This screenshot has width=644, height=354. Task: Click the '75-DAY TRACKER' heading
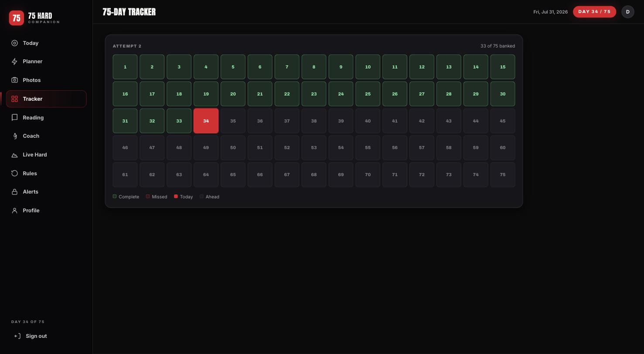(x=129, y=12)
